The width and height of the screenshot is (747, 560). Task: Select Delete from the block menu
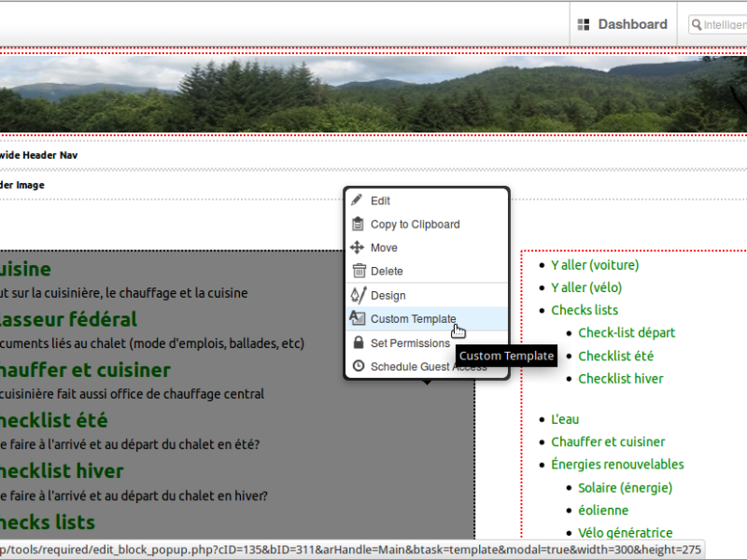[x=427, y=271]
